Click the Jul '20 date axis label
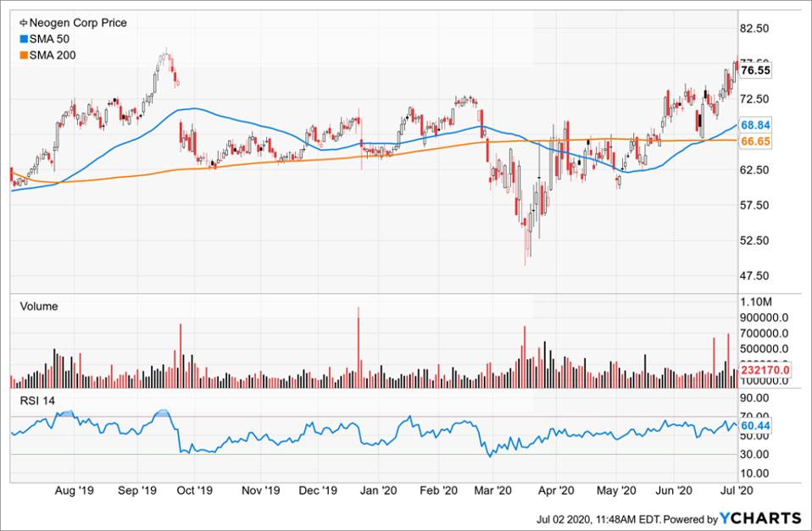Viewport: 812px width, 531px height. pos(737,490)
